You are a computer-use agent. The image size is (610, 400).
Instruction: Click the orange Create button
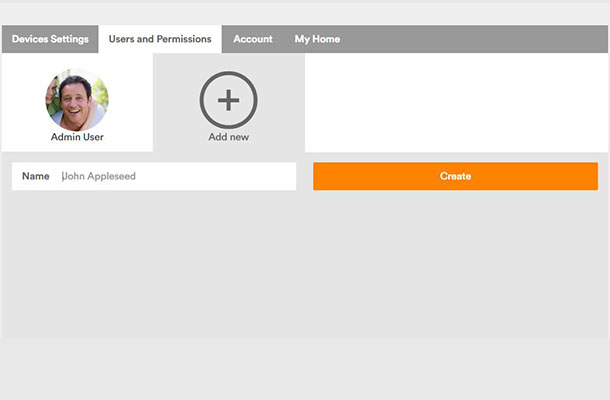(456, 176)
